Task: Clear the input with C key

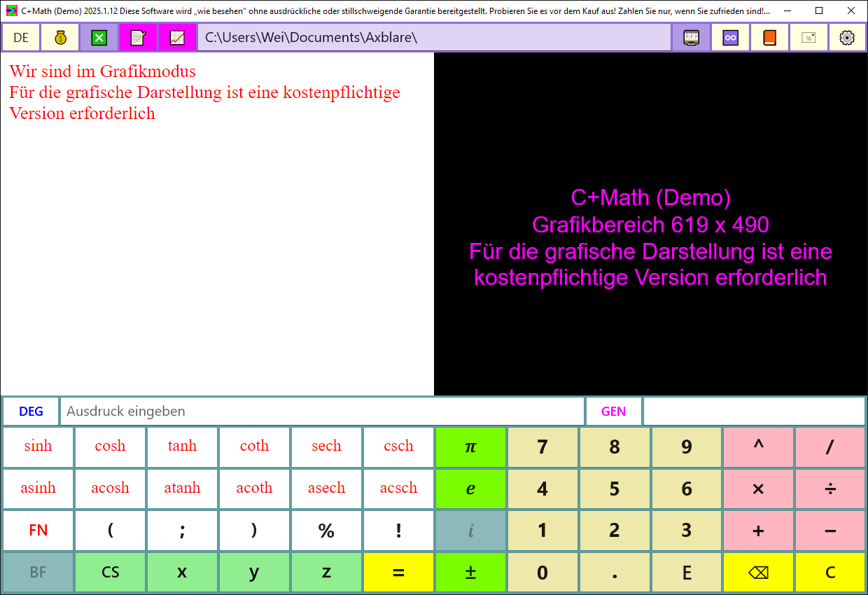Action: 830,573
